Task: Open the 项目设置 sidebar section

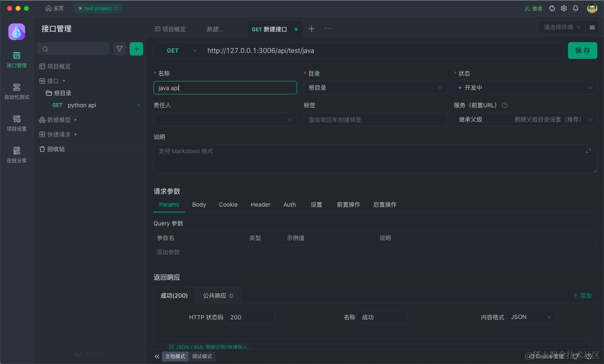Action: (17, 123)
